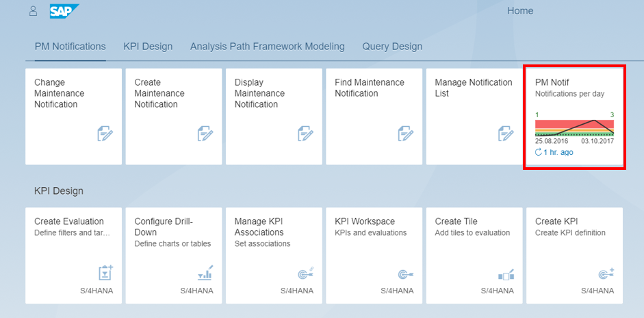Click the refresh icon beside 1 hr. ago

click(539, 152)
